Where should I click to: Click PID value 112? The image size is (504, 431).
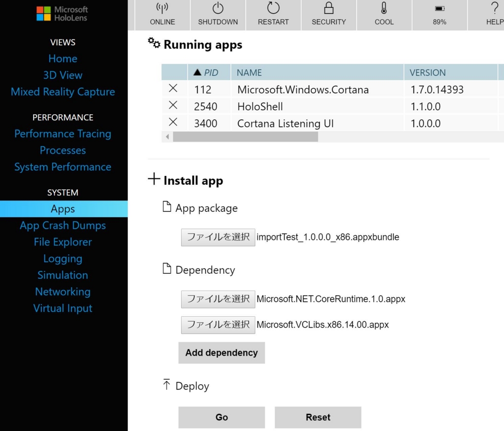point(202,90)
